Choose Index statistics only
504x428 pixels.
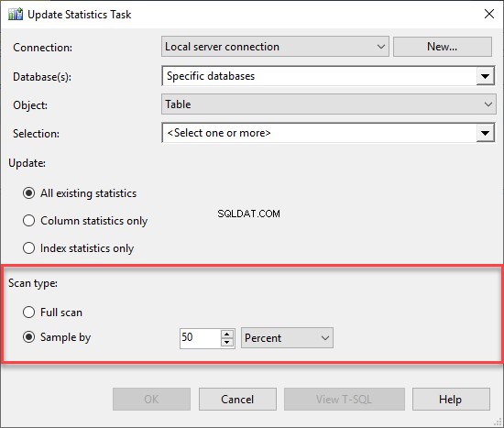(29, 248)
